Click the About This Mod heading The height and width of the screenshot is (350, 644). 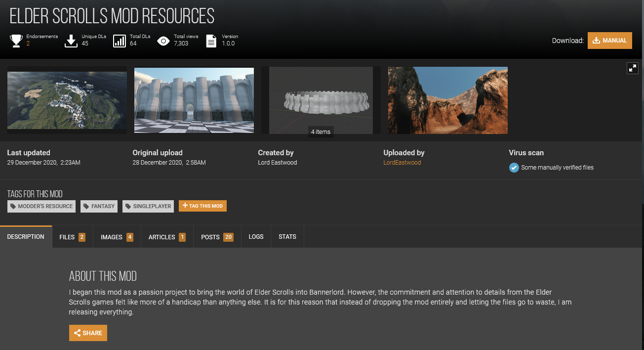[x=103, y=276]
